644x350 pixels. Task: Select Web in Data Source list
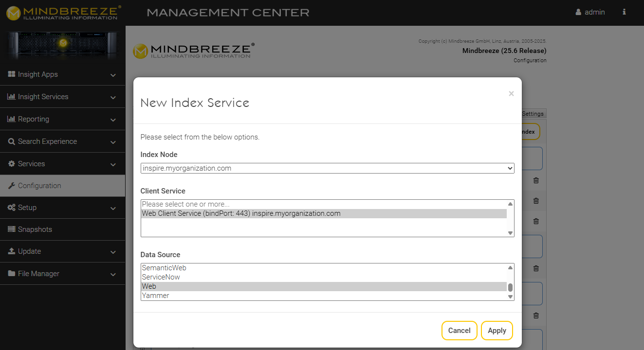324,286
